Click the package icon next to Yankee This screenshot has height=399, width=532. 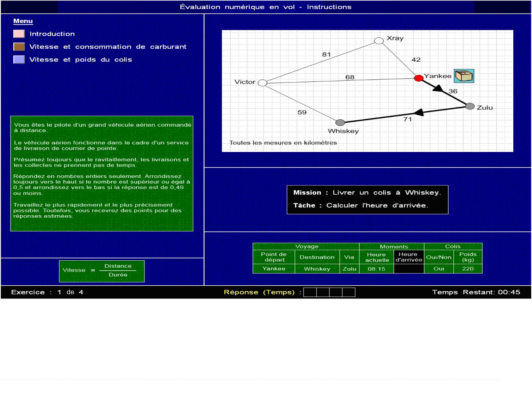[x=464, y=76]
